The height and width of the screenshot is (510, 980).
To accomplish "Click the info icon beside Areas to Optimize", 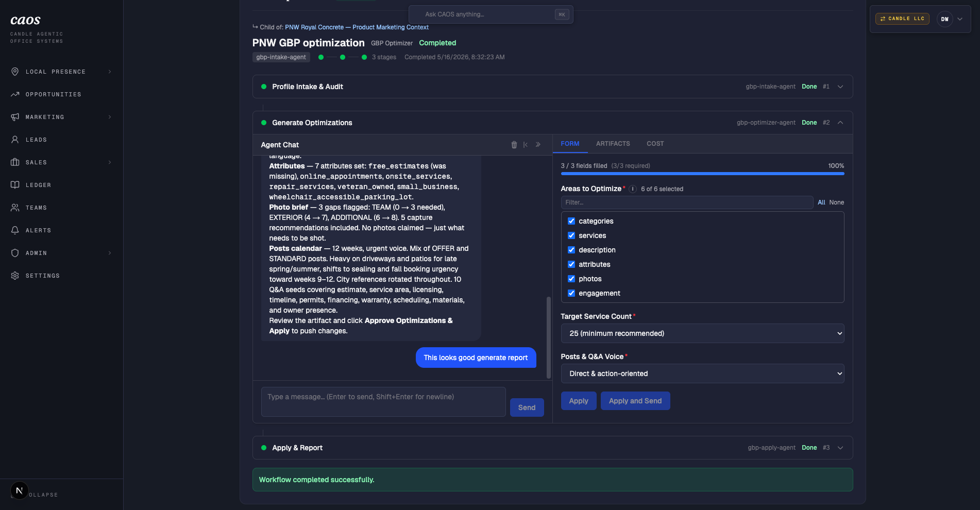I will click(x=633, y=189).
